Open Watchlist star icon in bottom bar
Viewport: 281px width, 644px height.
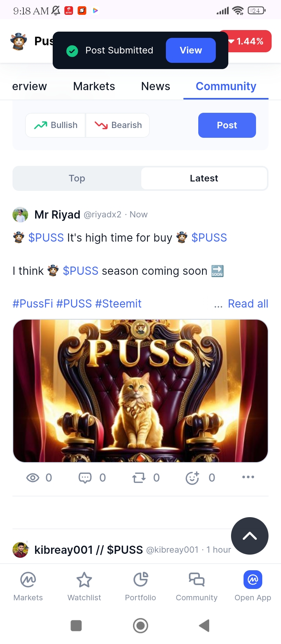tap(84, 580)
